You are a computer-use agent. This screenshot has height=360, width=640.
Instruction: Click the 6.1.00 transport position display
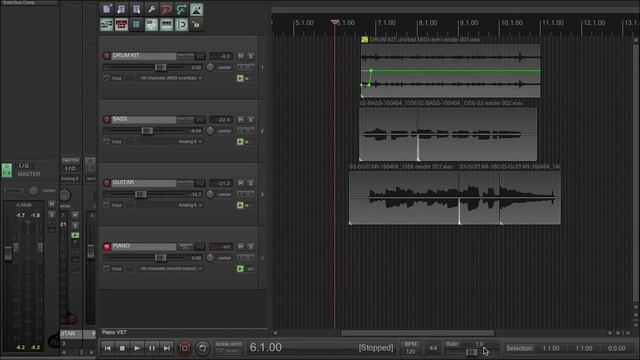point(266,348)
